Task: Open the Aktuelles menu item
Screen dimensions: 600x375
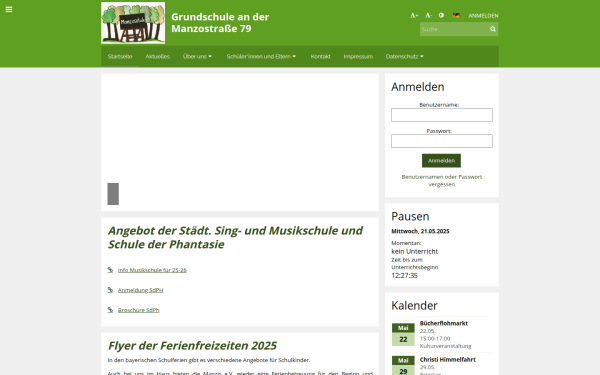Action: pos(158,56)
